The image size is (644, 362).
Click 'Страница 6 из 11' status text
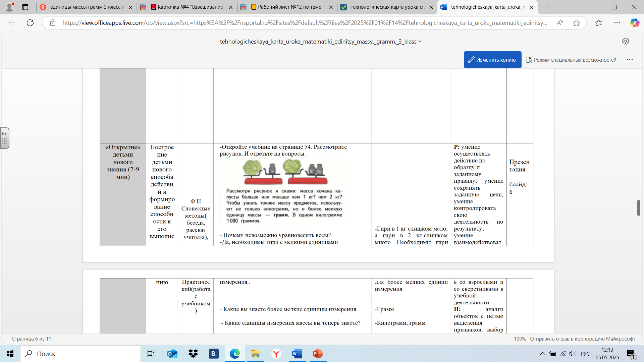point(32,339)
